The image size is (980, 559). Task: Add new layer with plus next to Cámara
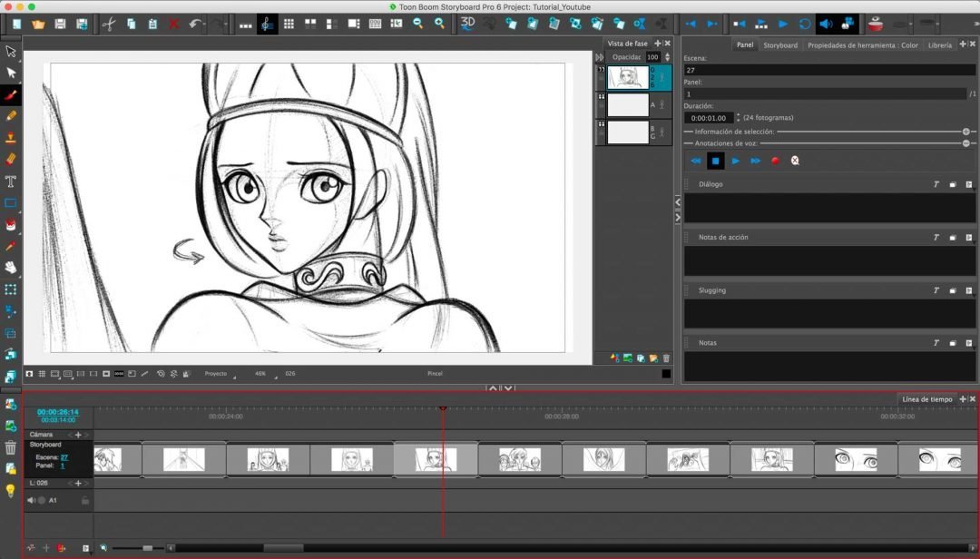pos(78,435)
